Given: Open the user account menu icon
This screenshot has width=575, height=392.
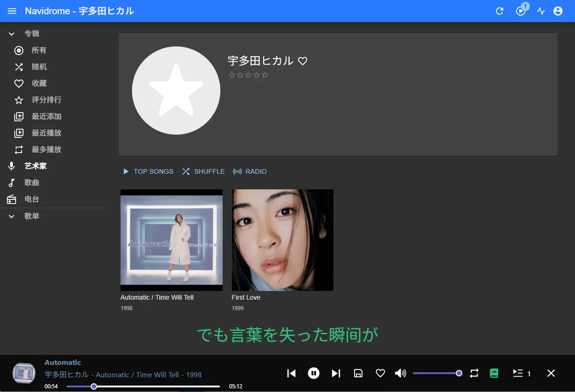Looking at the screenshot, I should (x=558, y=11).
